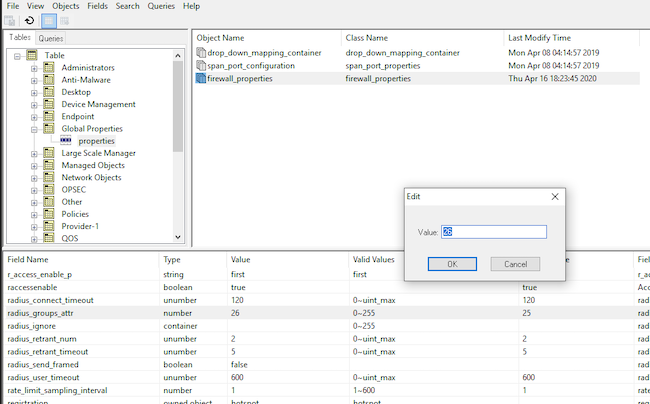Click the Policies table icon

49,214
